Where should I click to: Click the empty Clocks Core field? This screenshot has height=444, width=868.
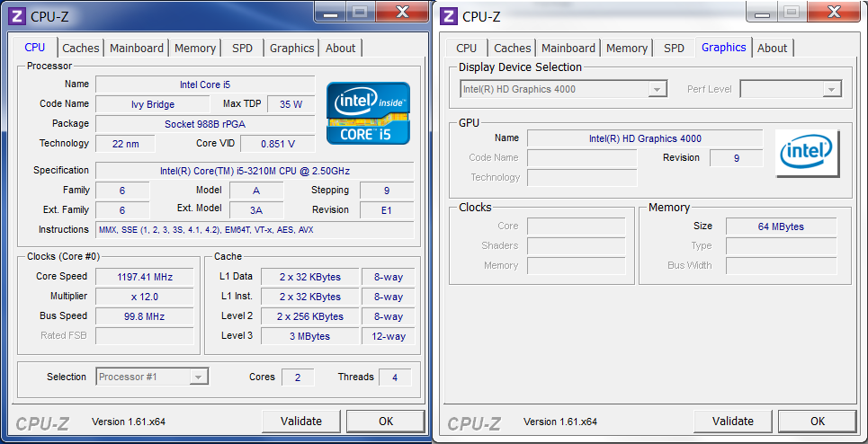click(x=577, y=226)
